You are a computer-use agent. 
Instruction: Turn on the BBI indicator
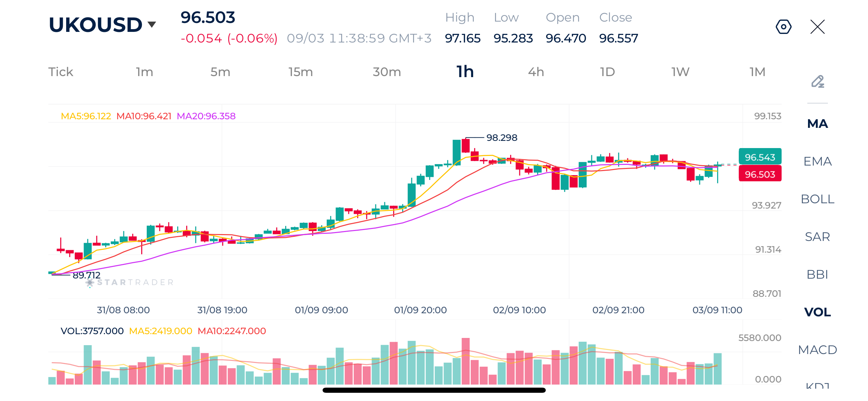(818, 275)
